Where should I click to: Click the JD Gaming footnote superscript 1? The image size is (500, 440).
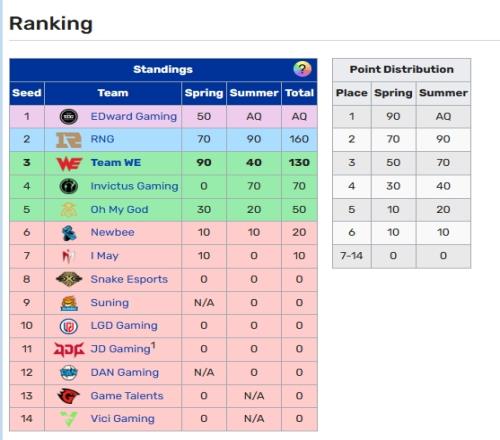click(153, 345)
